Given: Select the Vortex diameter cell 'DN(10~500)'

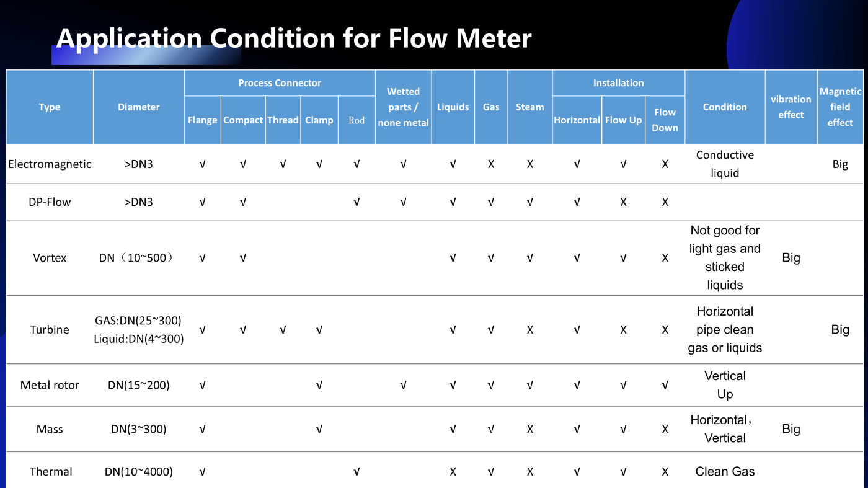Looking at the screenshot, I should [x=138, y=258].
